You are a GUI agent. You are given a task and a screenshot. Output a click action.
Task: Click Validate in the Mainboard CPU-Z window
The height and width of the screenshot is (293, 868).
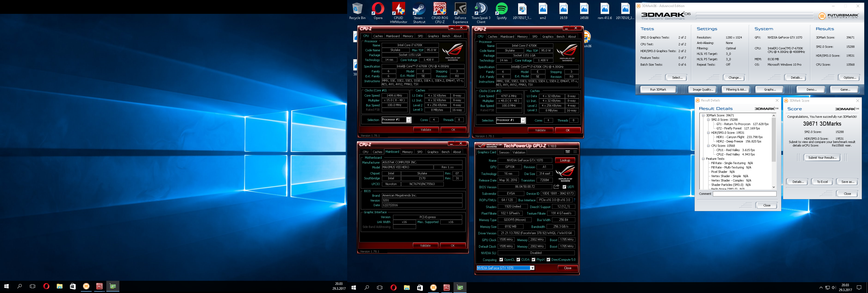tap(425, 246)
